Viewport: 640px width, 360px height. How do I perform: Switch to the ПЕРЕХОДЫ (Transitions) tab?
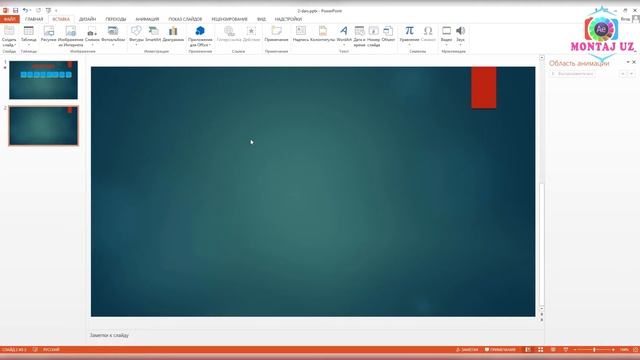pos(116,19)
